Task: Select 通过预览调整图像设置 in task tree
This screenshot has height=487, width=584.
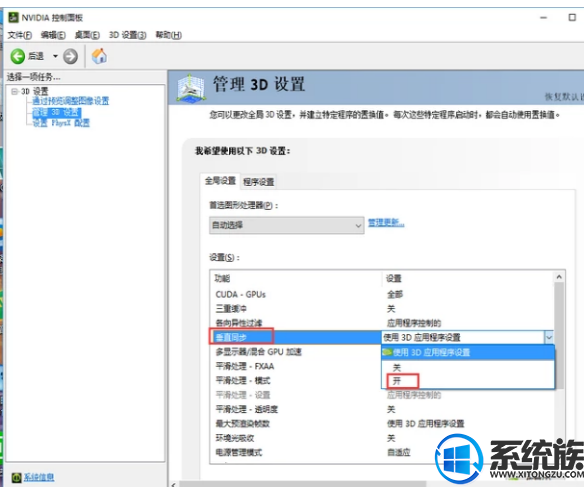Action: pos(70,101)
